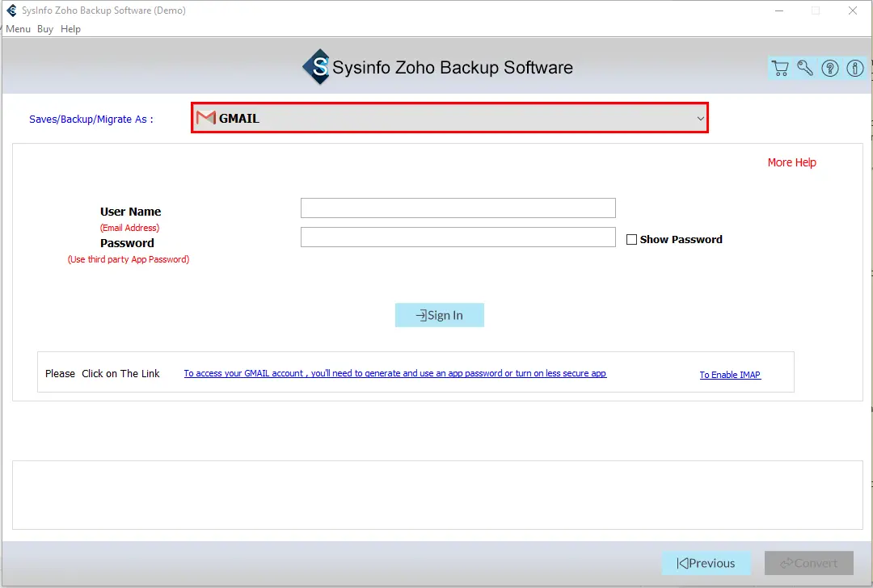This screenshot has height=588, width=873.
Task: Click the Previous button
Action: [x=706, y=563]
